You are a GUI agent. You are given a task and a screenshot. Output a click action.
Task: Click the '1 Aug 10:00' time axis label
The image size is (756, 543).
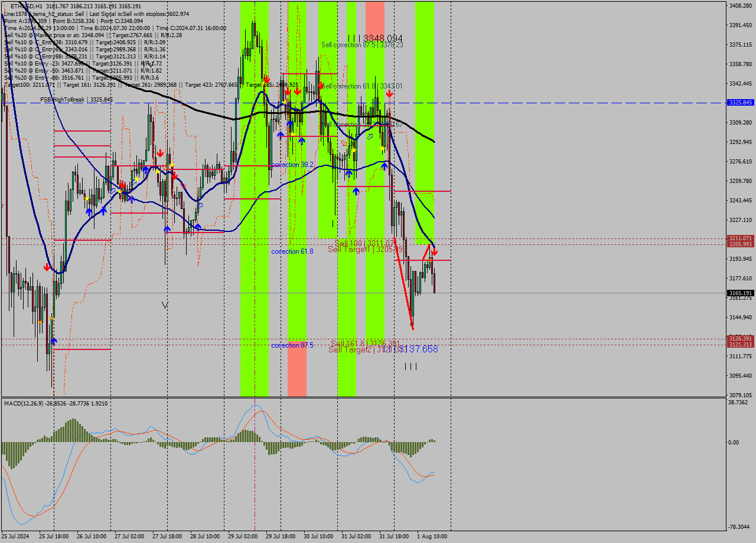point(432,537)
